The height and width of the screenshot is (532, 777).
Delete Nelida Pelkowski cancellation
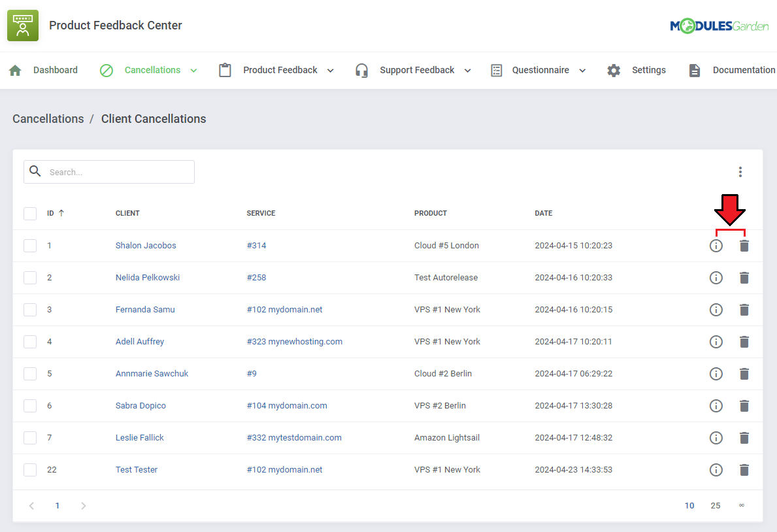pyautogui.click(x=744, y=278)
